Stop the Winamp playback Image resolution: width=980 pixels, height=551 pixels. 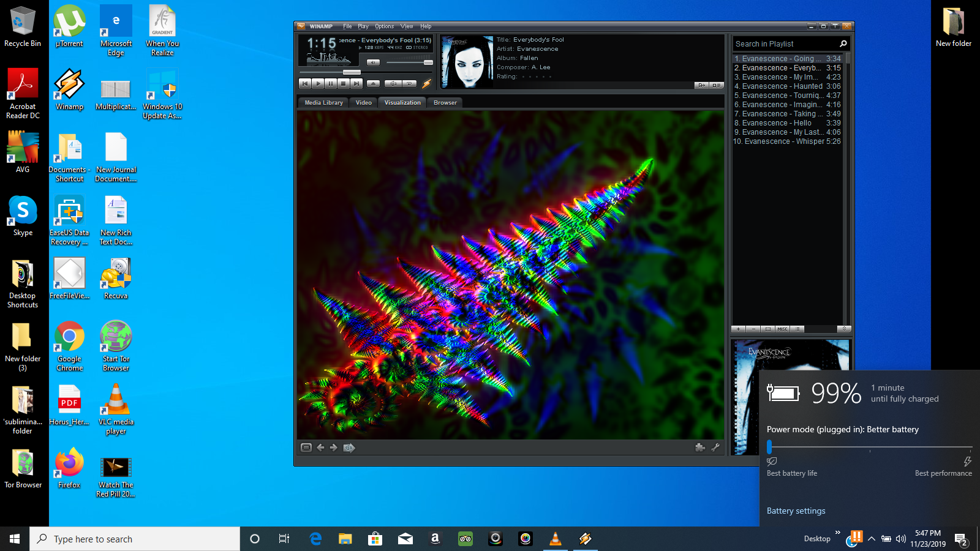tap(344, 83)
